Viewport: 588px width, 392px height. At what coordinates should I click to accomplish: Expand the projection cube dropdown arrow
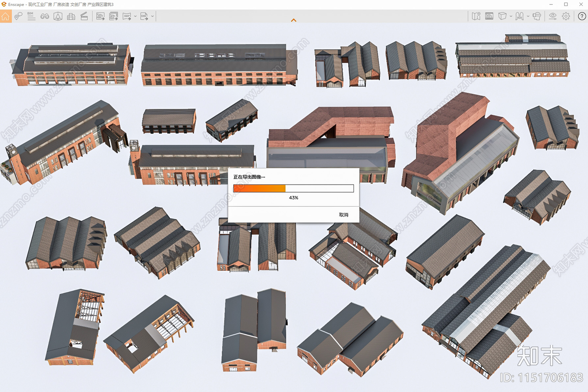tap(511, 16)
